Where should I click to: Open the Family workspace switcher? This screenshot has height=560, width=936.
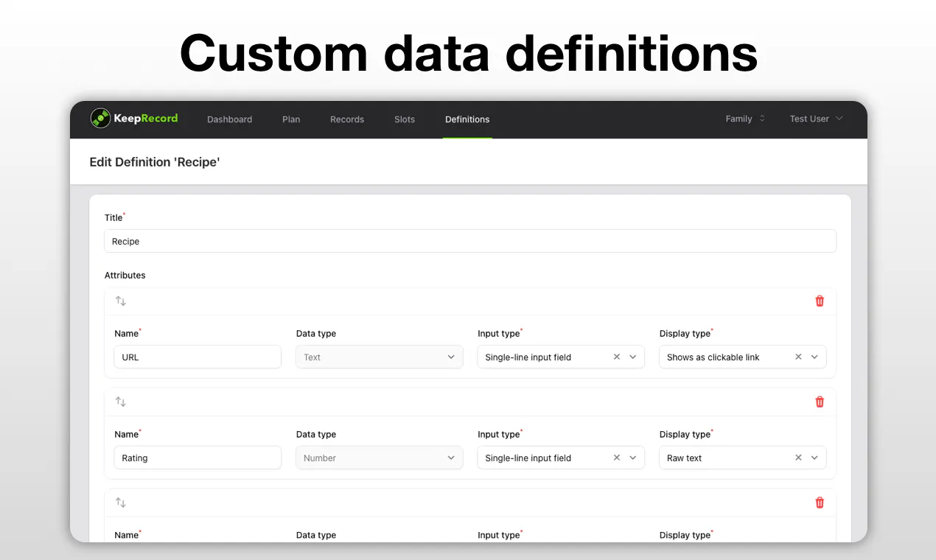746,119
